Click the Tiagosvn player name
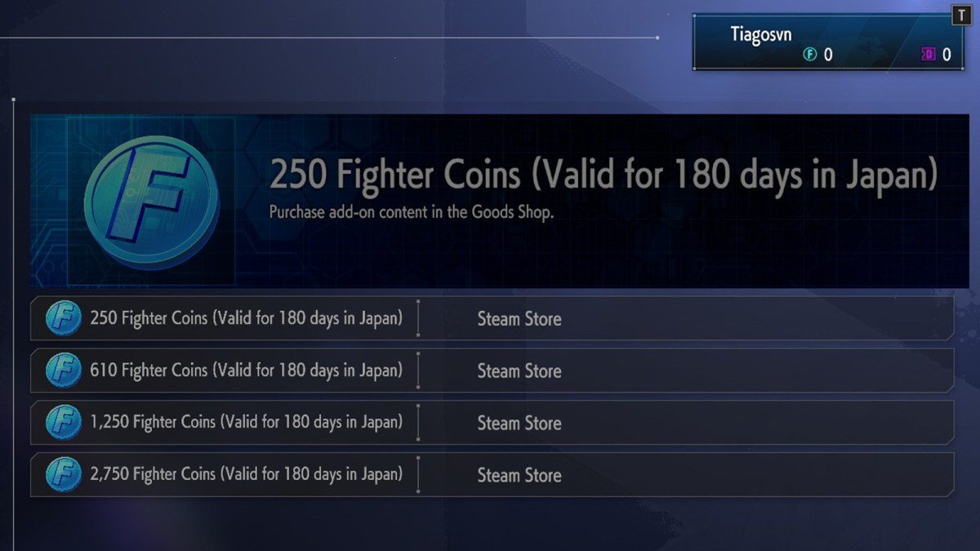The width and height of the screenshot is (980, 551). (x=760, y=35)
